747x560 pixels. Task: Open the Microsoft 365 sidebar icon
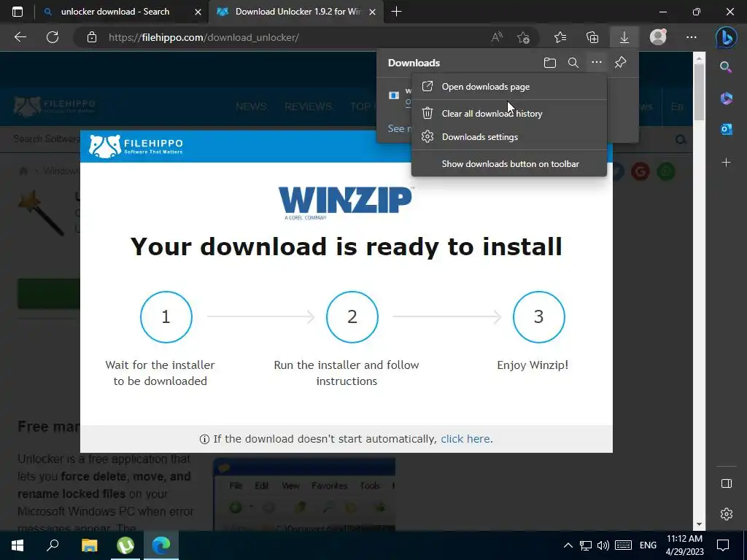(726, 98)
